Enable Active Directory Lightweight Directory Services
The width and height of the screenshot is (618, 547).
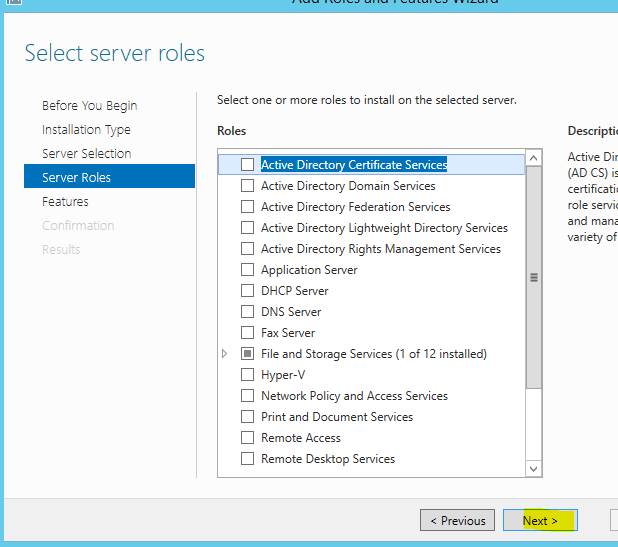(x=247, y=227)
